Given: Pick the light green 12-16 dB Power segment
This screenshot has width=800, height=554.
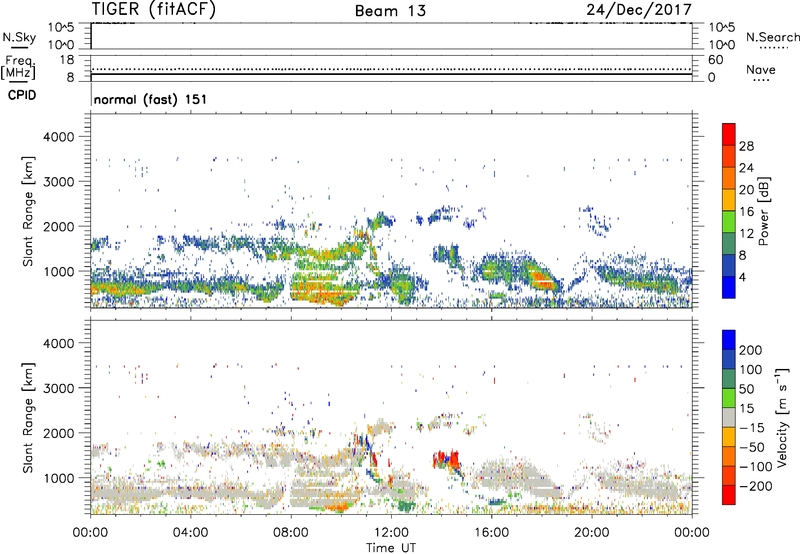Looking at the screenshot, I should [x=729, y=222].
